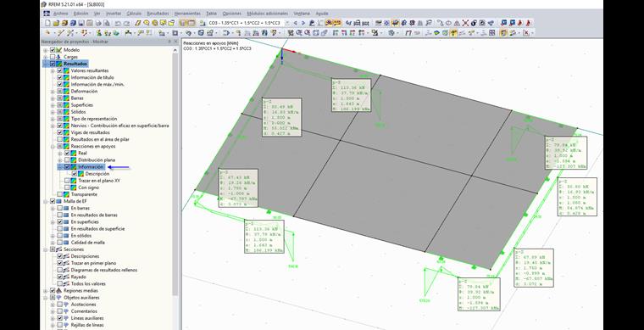Click the red X icon in second toolbar
Screen dimensions: 644x330
tap(526, 33)
